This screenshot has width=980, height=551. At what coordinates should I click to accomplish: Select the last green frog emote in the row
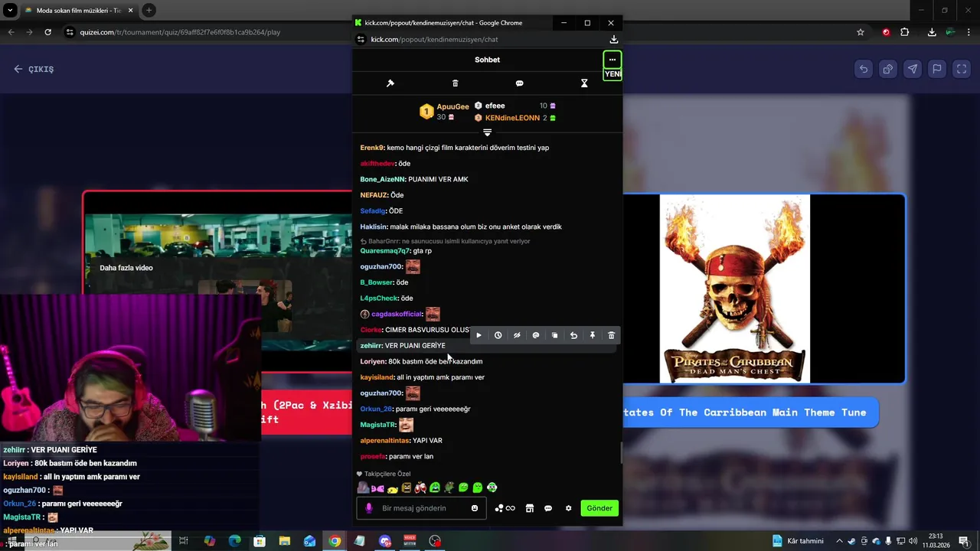click(x=492, y=487)
